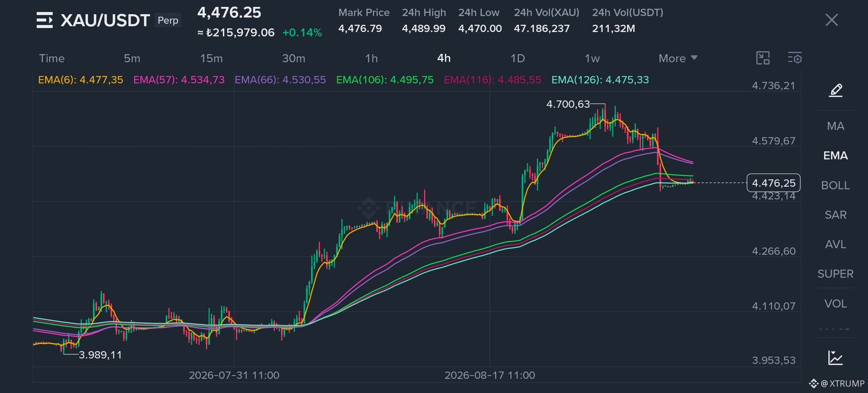Viewport: 868px width, 393px height.
Task: Enable the SUPER indicator
Action: click(x=835, y=274)
